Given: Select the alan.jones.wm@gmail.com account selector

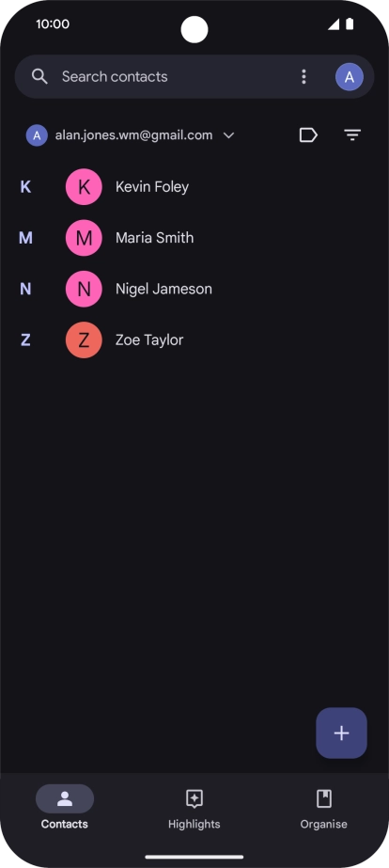Looking at the screenshot, I should (131, 135).
